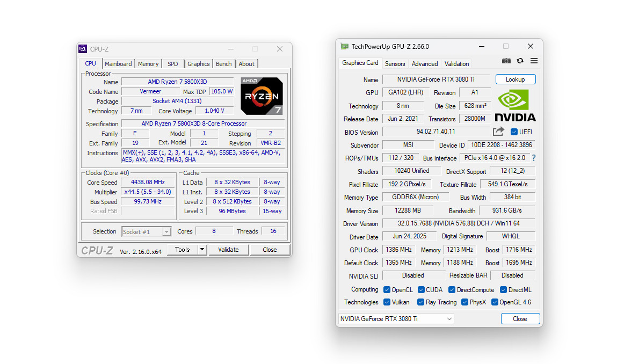Switch to the Sensors tab in GPU-Z
The width and height of the screenshot is (617, 364).
click(x=395, y=64)
